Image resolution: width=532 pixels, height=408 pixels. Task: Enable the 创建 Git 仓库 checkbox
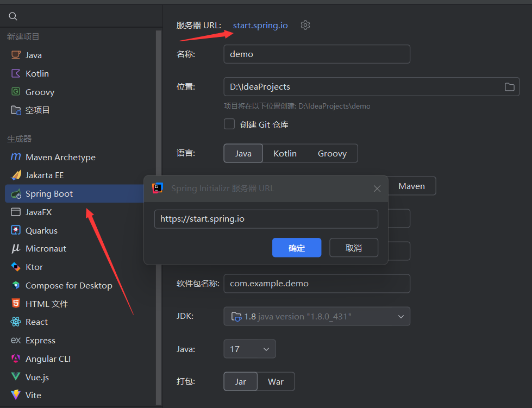pyautogui.click(x=229, y=124)
